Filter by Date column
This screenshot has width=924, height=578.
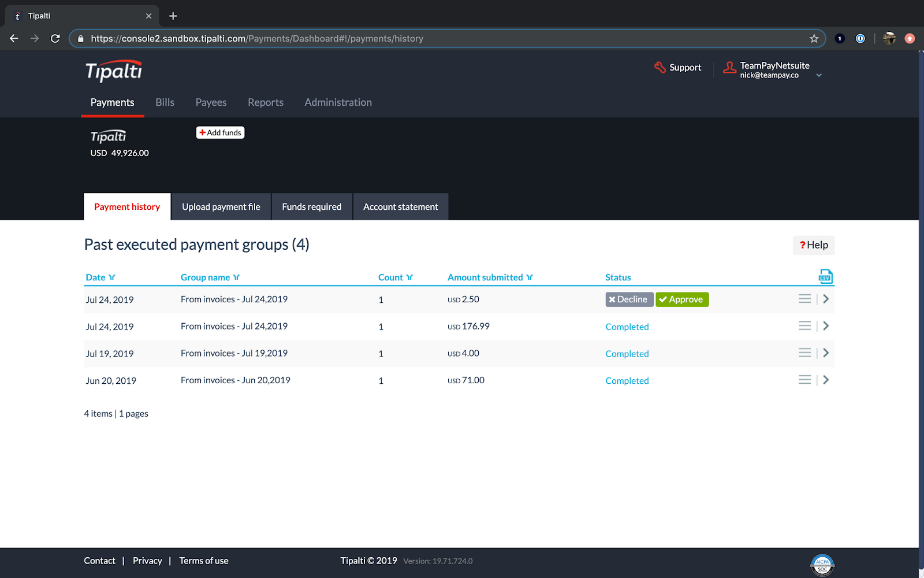(x=112, y=277)
